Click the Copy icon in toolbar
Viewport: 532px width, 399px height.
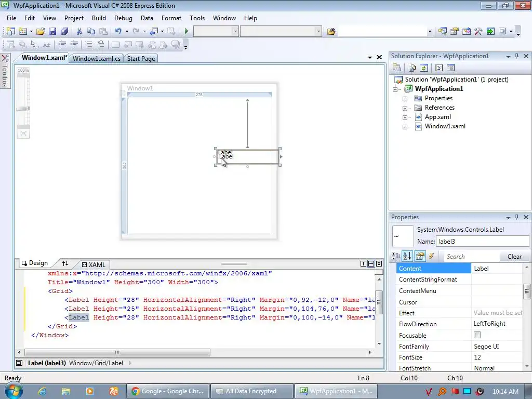point(91,31)
